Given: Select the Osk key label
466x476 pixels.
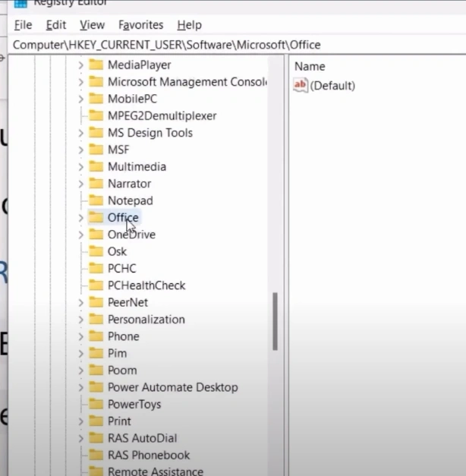Looking at the screenshot, I should 117,251.
